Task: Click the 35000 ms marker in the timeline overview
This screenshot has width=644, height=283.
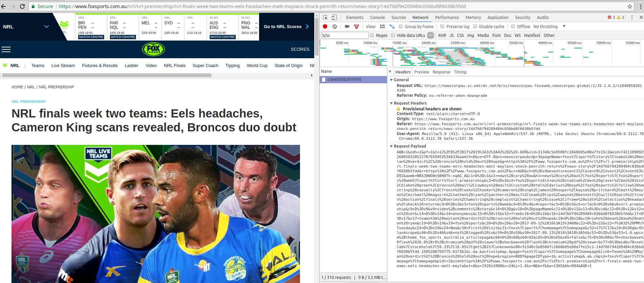Action: point(516,43)
